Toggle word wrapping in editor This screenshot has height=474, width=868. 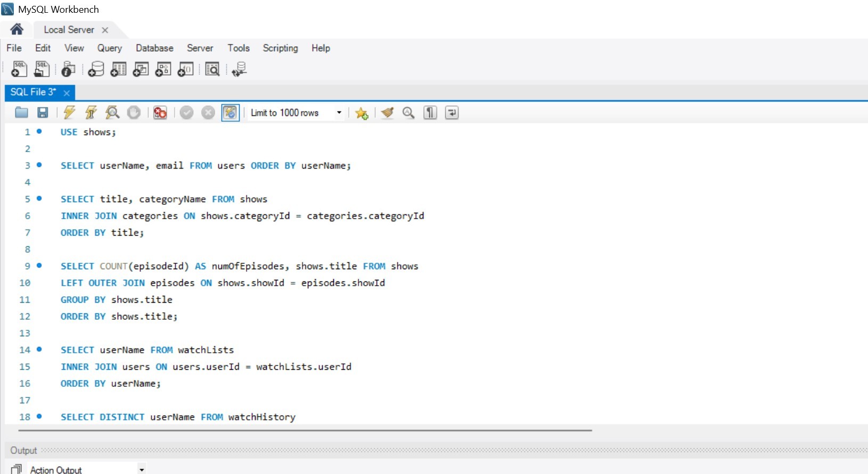coord(452,112)
